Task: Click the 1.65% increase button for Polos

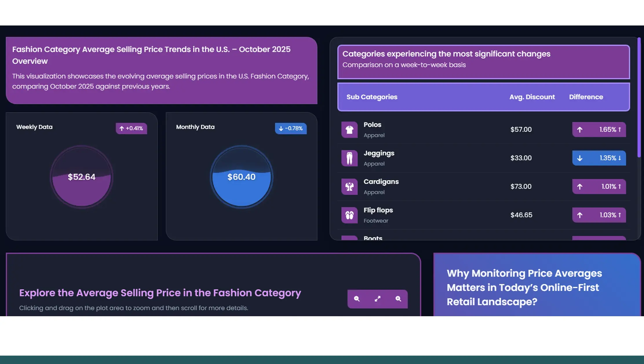Action: [x=599, y=129]
